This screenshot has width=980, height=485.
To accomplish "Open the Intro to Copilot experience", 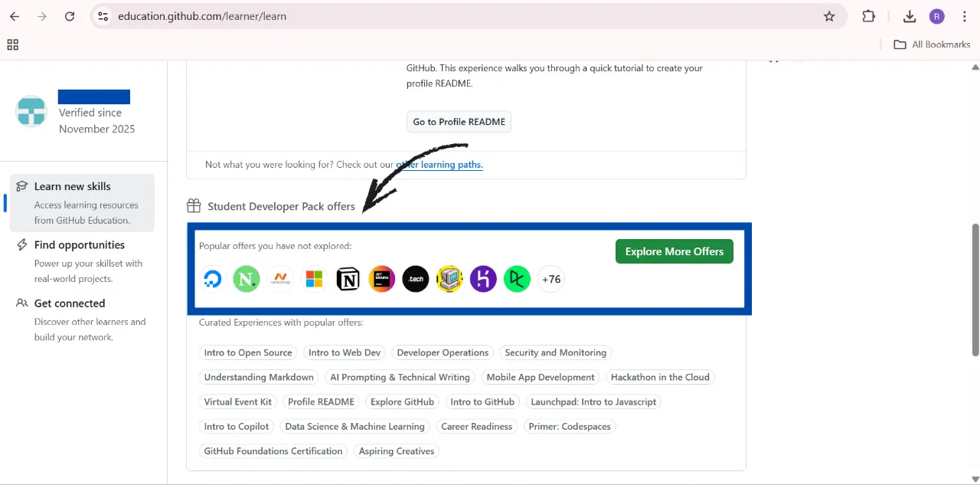I will pyautogui.click(x=237, y=426).
